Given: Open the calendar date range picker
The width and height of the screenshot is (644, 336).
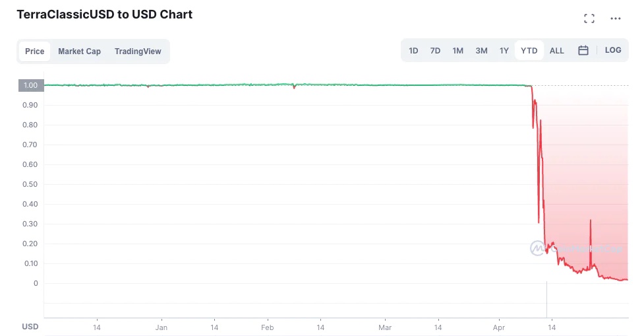Looking at the screenshot, I should click(x=583, y=50).
